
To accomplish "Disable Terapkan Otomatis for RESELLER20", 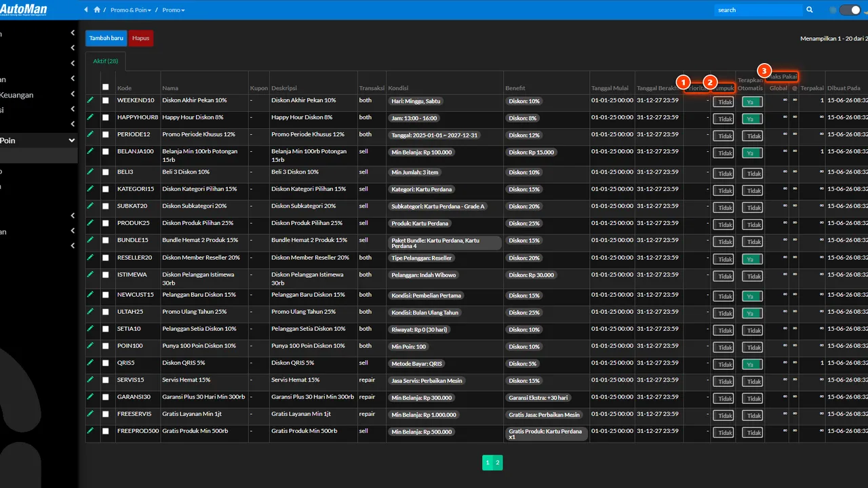I will point(752,260).
